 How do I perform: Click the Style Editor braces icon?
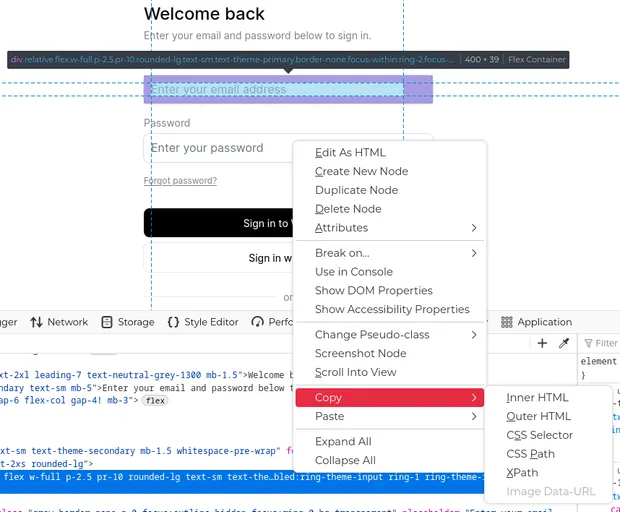pos(173,322)
